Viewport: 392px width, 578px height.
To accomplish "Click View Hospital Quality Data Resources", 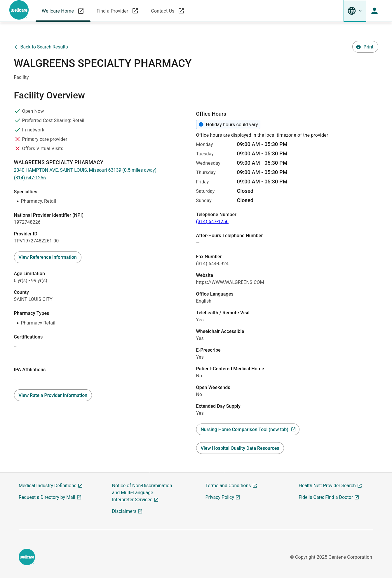I will tap(240, 448).
